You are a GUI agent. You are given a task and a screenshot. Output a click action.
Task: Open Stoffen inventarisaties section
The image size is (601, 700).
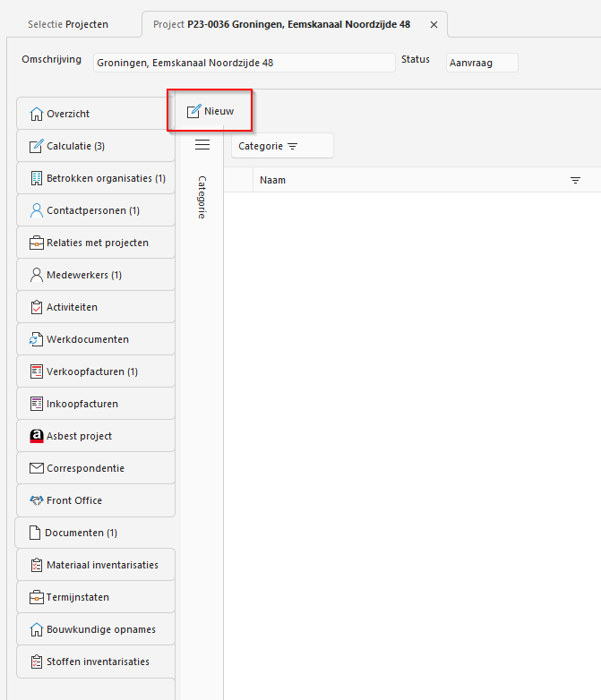[x=96, y=662]
